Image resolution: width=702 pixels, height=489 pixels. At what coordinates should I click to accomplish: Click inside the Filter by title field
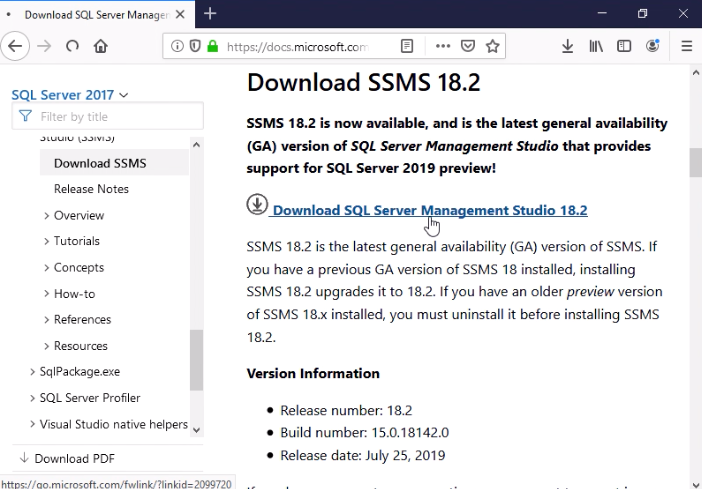pyautogui.click(x=107, y=116)
